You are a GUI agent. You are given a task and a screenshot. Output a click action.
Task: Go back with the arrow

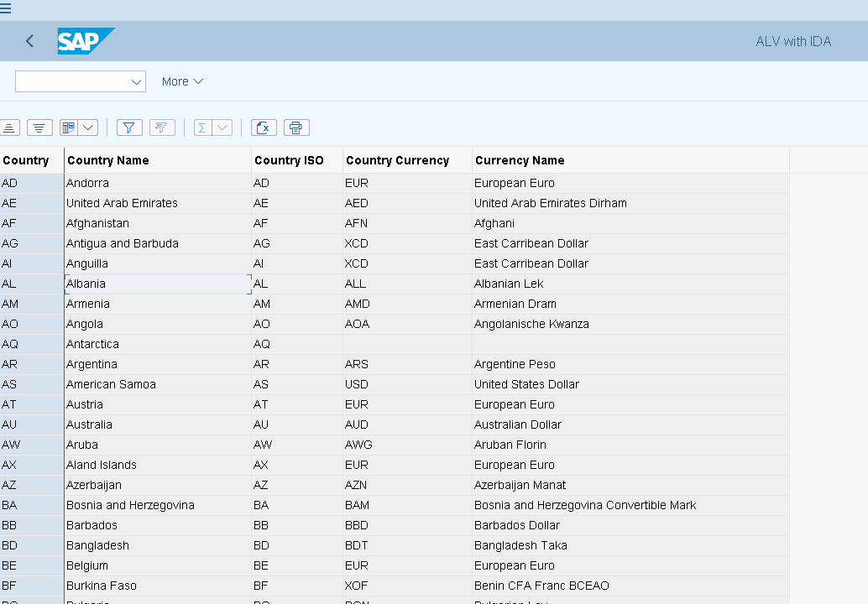[x=30, y=41]
